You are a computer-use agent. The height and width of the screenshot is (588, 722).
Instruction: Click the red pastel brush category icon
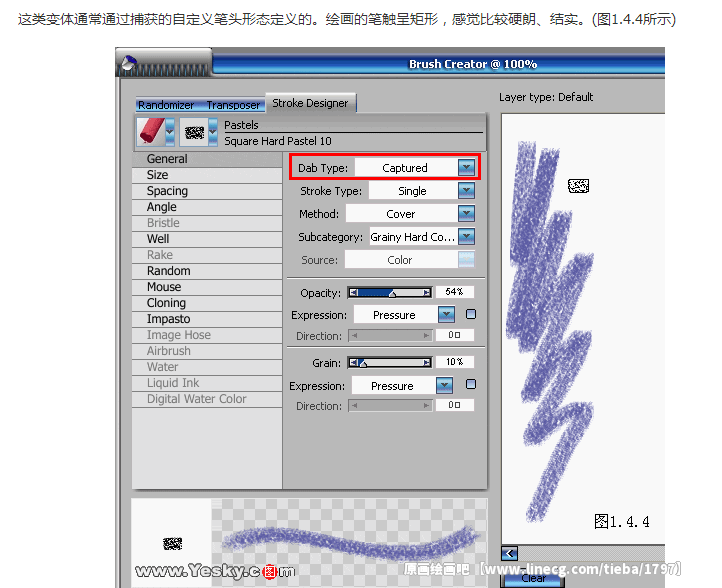[x=152, y=131]
